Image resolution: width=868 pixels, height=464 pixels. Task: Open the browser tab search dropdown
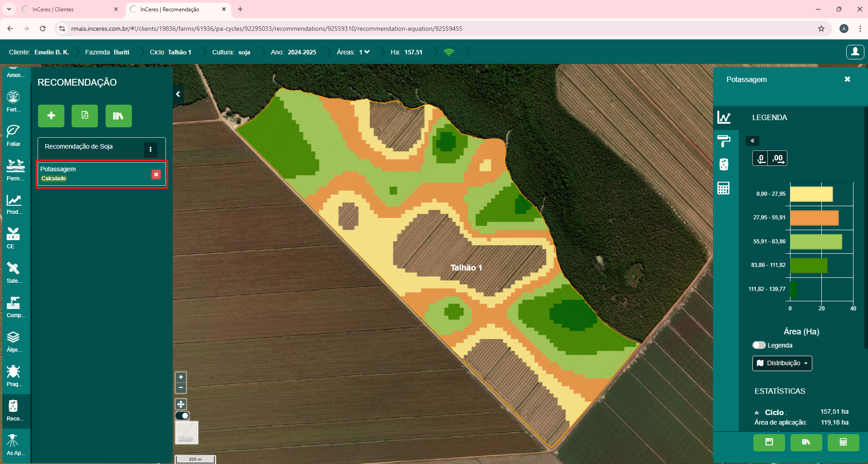point(9,9)
